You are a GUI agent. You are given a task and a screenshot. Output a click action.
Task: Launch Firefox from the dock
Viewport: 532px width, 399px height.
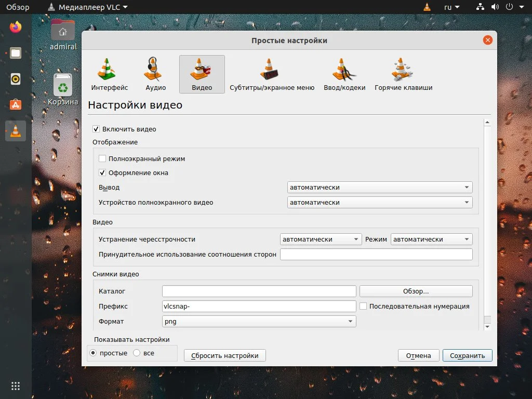coord(15,27)
